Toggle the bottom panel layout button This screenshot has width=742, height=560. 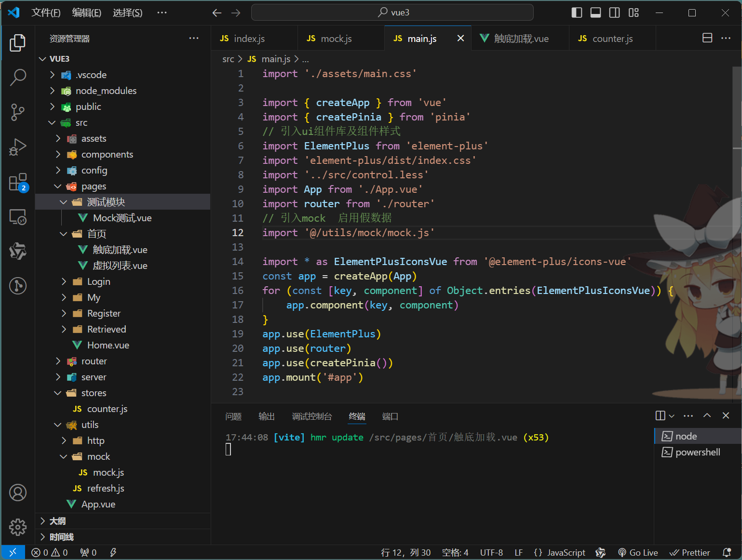click(x=595, y=13)
